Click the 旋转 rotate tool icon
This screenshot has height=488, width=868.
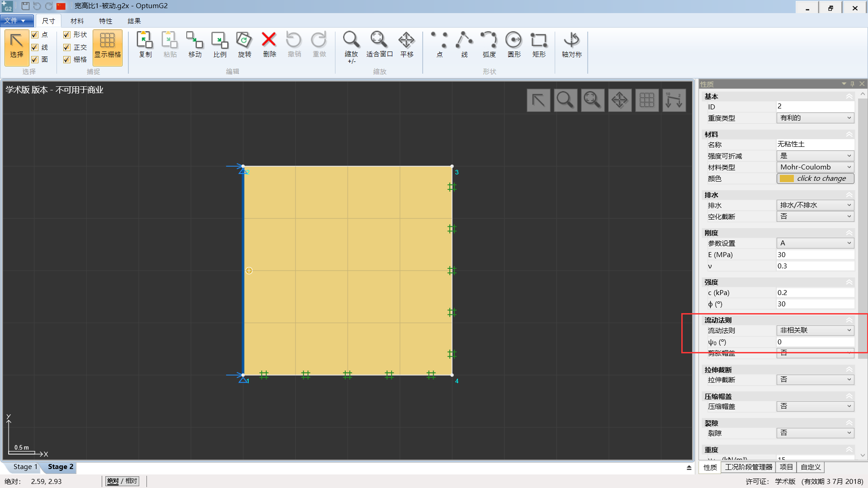pos(245,45)
